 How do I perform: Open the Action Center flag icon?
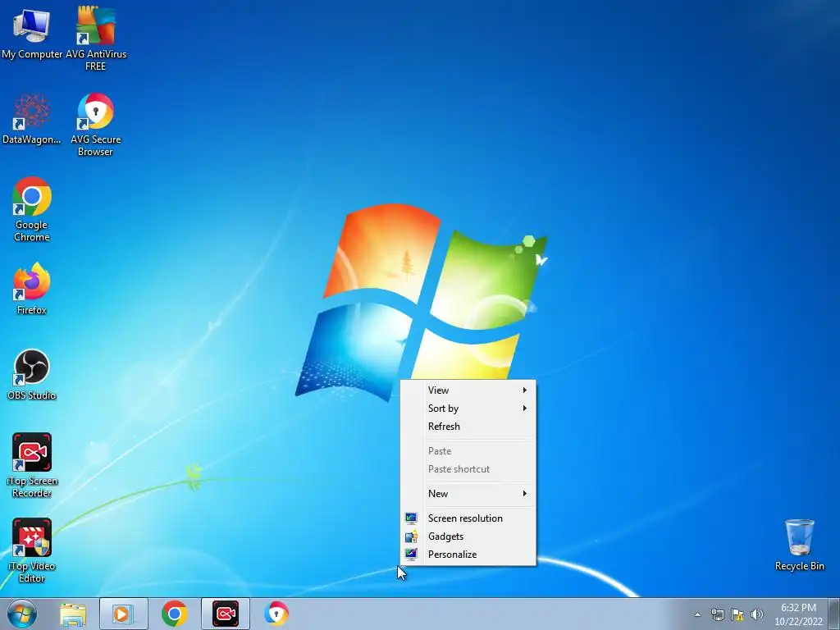pyautogui.click(x=737, y=614)
